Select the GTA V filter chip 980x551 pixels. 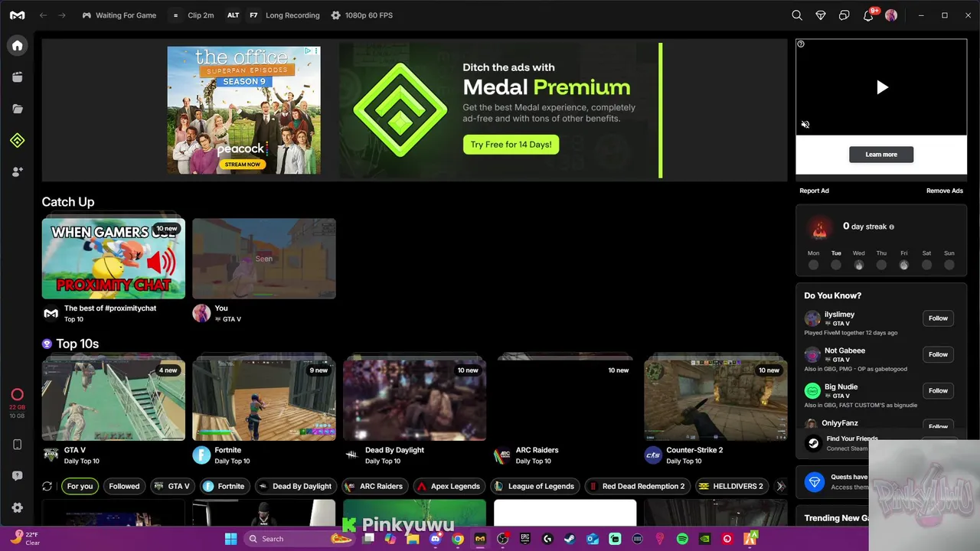pos(171,486)
